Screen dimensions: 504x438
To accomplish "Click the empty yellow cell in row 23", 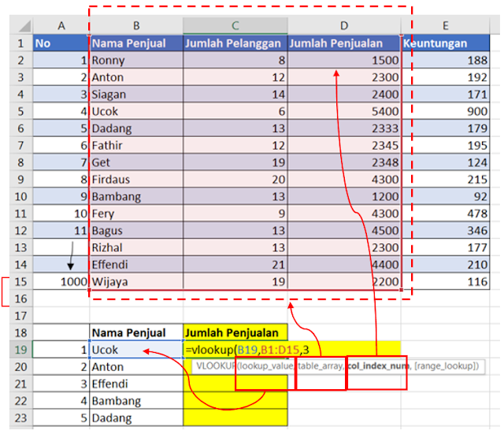I will tap(235, 418).
